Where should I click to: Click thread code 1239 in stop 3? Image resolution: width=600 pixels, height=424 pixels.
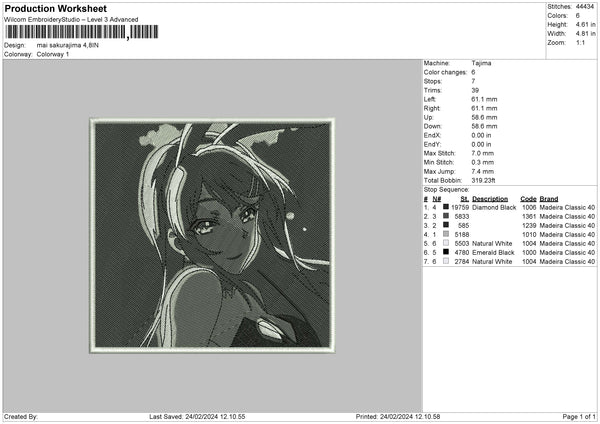click(x=529, y=225)
